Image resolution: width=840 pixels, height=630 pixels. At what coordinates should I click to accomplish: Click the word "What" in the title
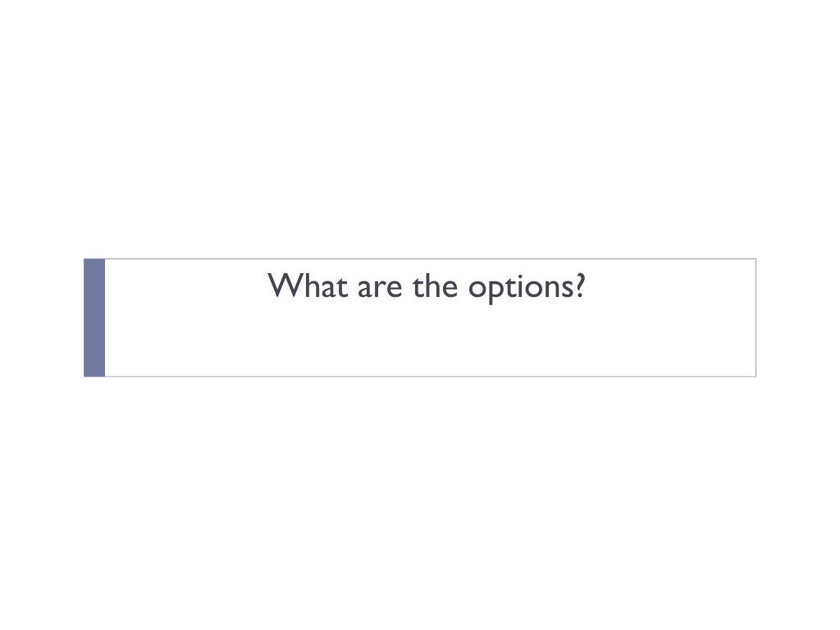click(x=308, y=285)
